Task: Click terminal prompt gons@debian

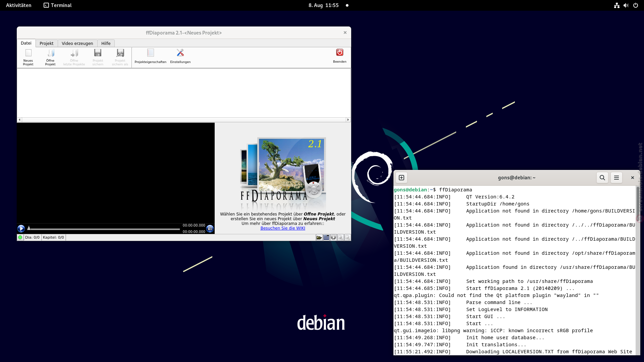Action: 410,190
